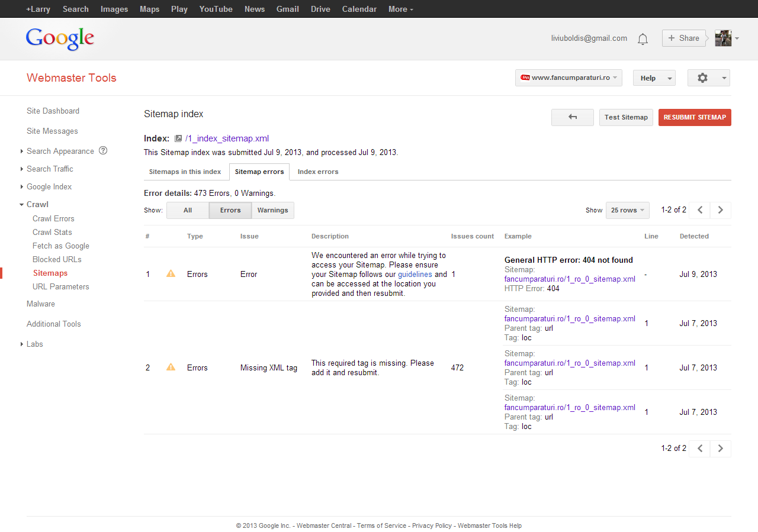Open the site selector www.fancumparaturi.ro dropdown
This screenshot has width=758, height=532.
(x=568, y=78)
